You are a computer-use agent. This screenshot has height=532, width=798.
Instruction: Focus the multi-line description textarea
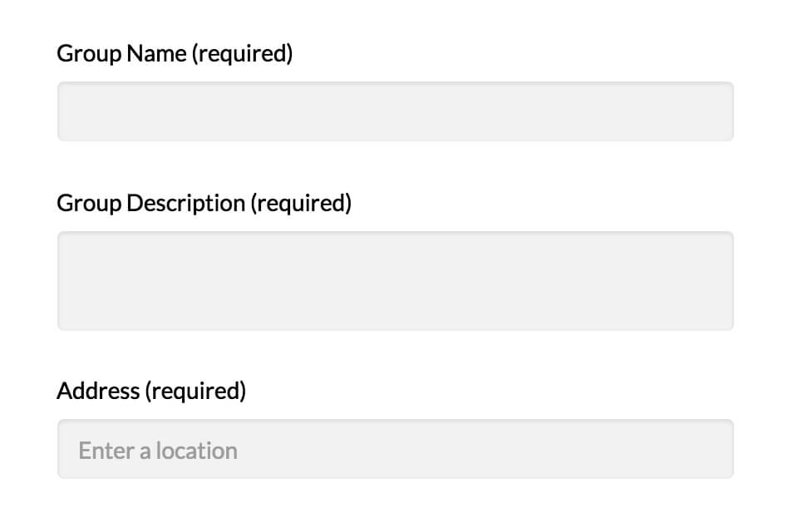395,281
